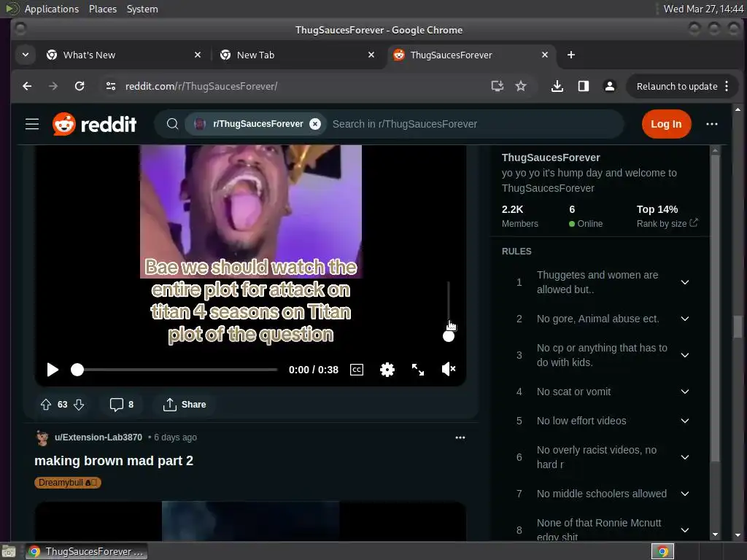Image resolution: width=747 pixels, height=560 pixels.
Task: Expand rule 5 No low effort videos
Action: (684, 421)
